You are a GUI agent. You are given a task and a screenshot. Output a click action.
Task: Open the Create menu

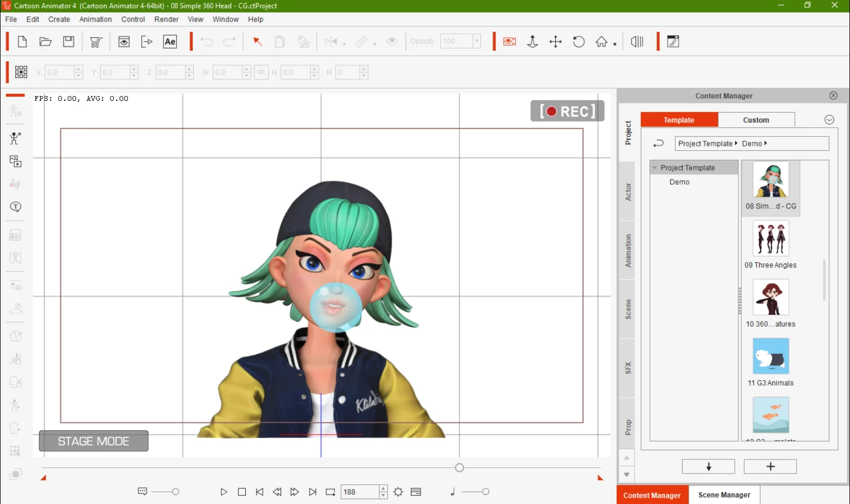pos(59,19)
